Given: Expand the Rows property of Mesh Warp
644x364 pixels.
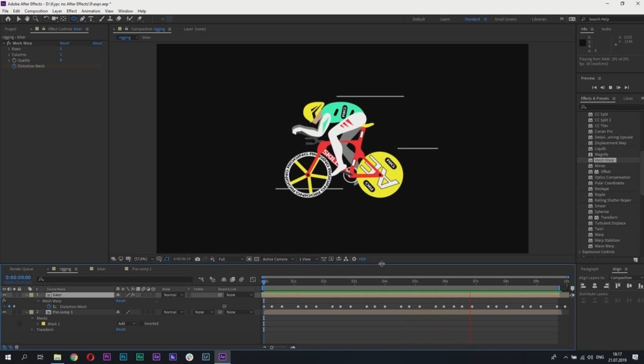Looking at the screenshot, I should [x=9, y=49].
